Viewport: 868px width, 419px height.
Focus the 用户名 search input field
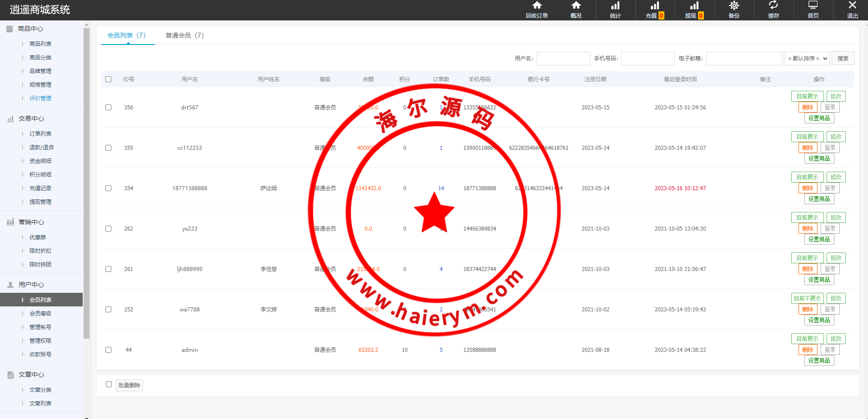point(563,59)
